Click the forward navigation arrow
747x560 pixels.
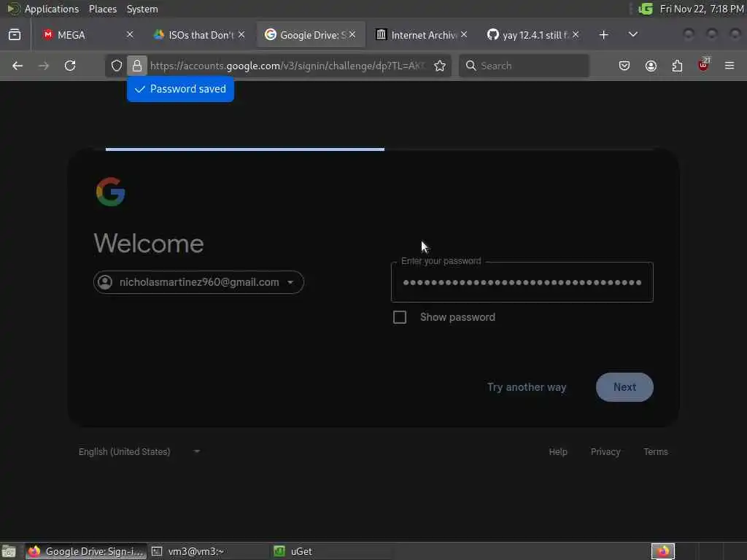coord(44,66)
